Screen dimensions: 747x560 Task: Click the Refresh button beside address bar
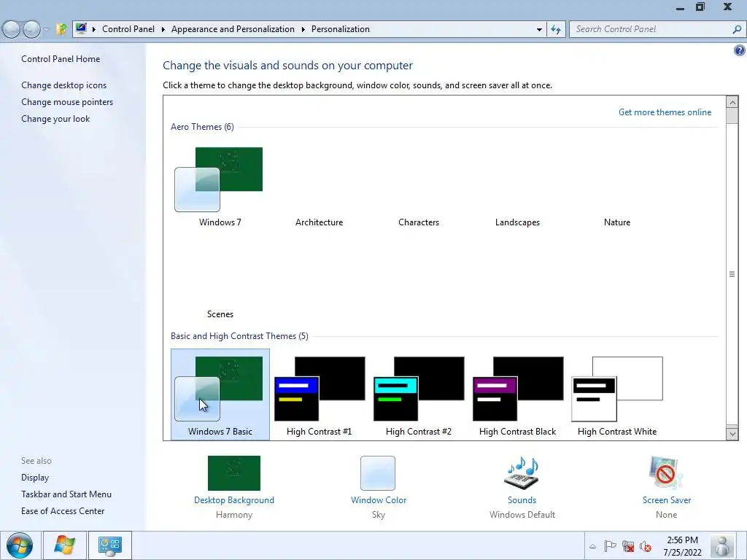[555, 29]
